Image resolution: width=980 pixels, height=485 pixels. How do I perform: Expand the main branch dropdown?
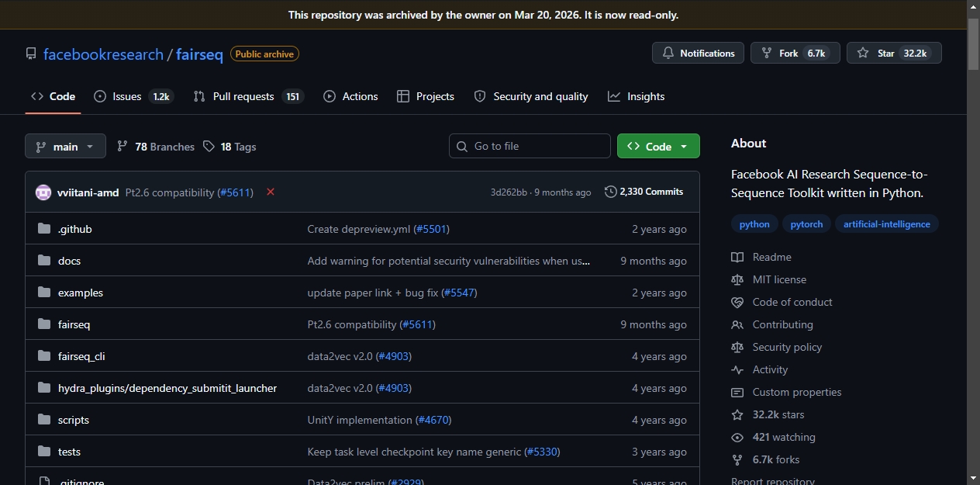pyautogui.click(x=65, y=146)
